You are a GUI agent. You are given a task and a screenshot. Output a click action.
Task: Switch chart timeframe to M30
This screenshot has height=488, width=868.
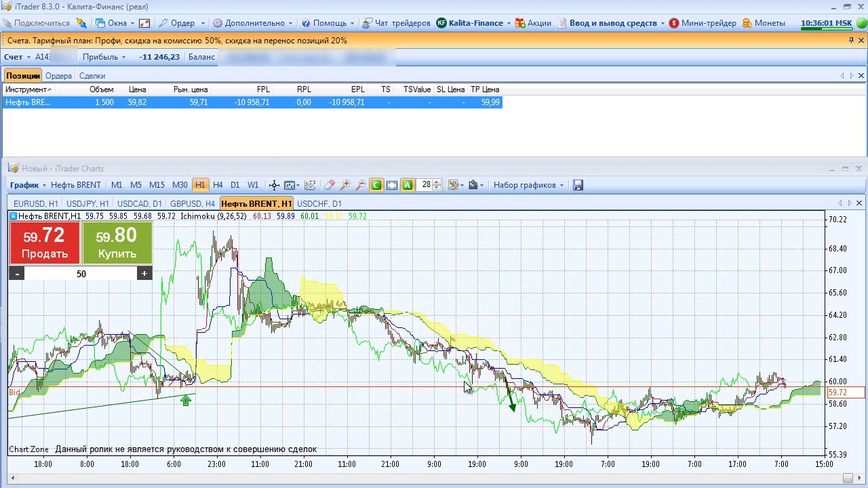180,185
